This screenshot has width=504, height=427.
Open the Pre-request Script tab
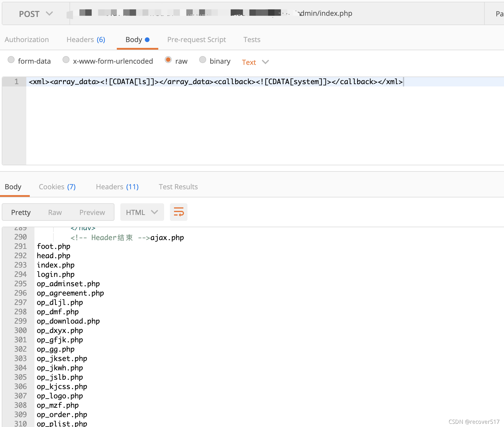[197, 39]
